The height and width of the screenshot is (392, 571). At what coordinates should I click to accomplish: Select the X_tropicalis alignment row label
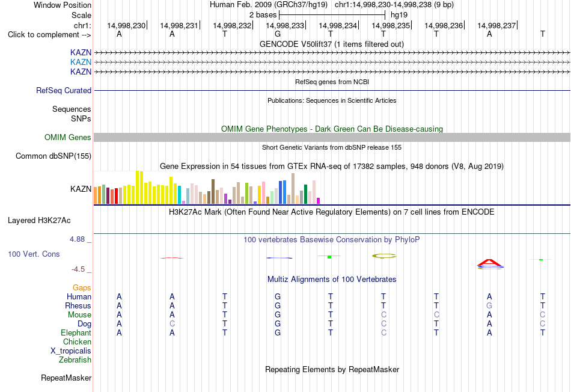coord(71,351)
